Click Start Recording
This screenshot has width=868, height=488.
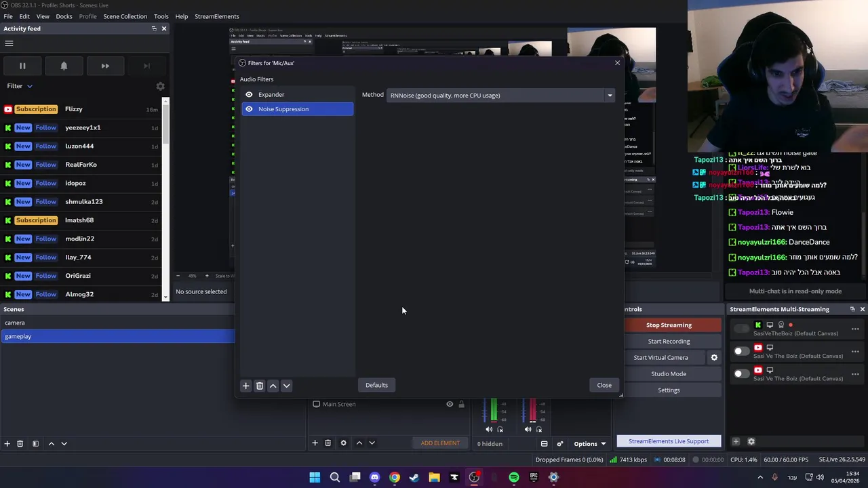(669, 342)
